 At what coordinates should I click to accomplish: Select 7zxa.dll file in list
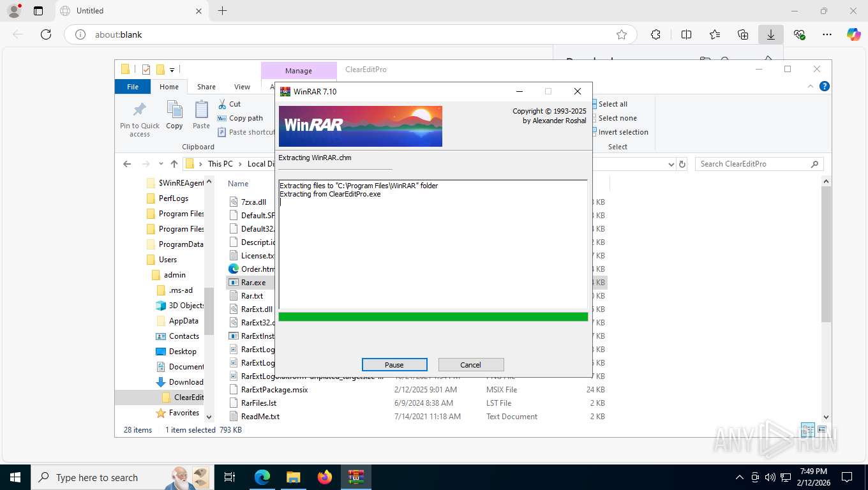click(x=253, y=202)
